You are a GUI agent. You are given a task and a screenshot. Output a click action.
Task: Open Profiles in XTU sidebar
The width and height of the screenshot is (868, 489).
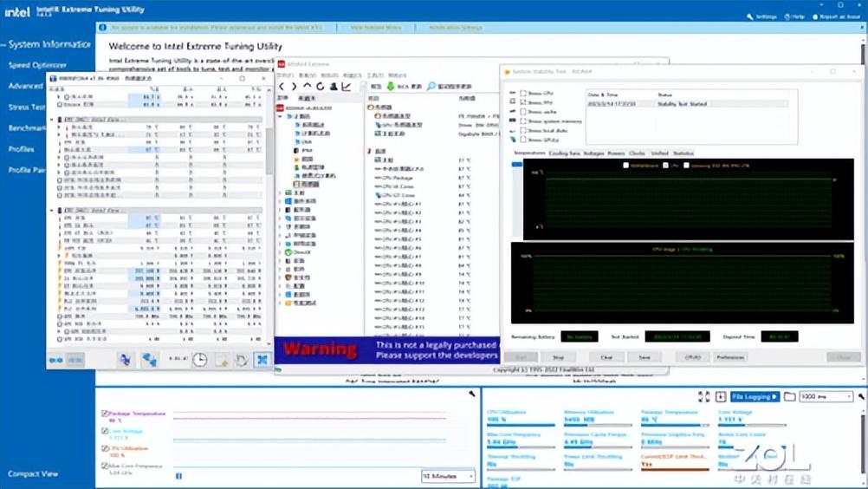[22, 149]
